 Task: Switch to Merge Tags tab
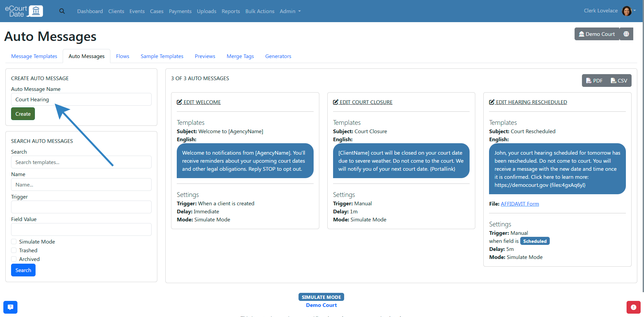click(240, 56)
